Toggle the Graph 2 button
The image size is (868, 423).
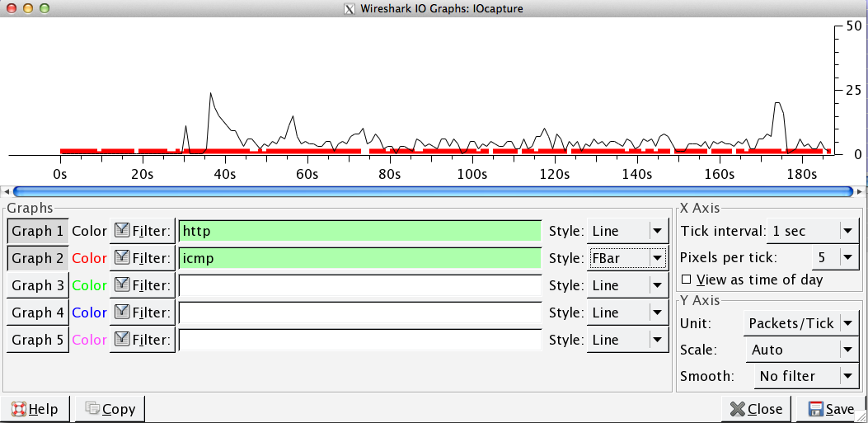(38, 258)
